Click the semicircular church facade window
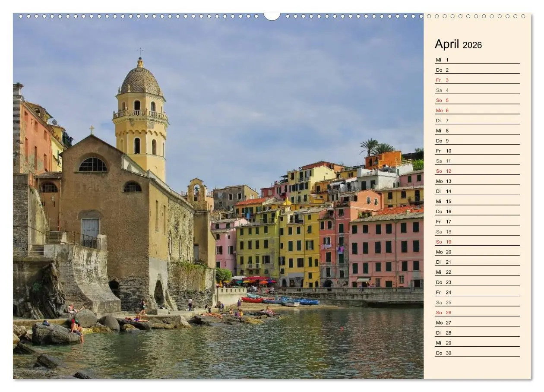 [92, 165]
